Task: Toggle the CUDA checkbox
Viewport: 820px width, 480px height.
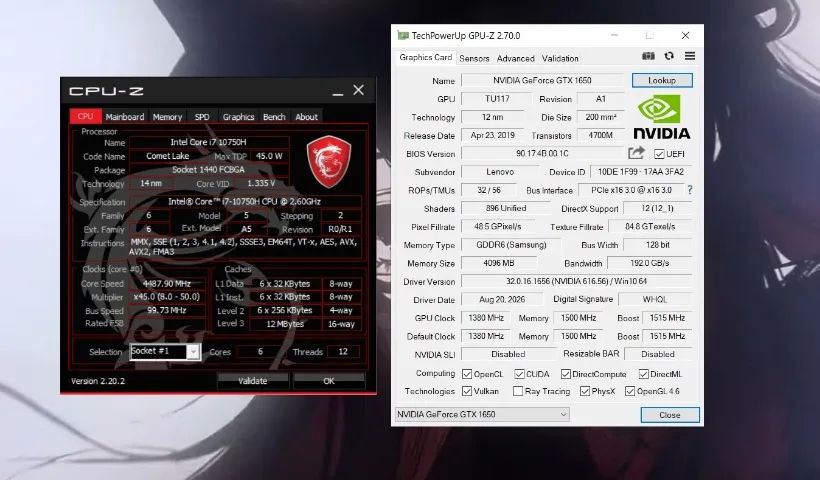Action: pos(519,374)
